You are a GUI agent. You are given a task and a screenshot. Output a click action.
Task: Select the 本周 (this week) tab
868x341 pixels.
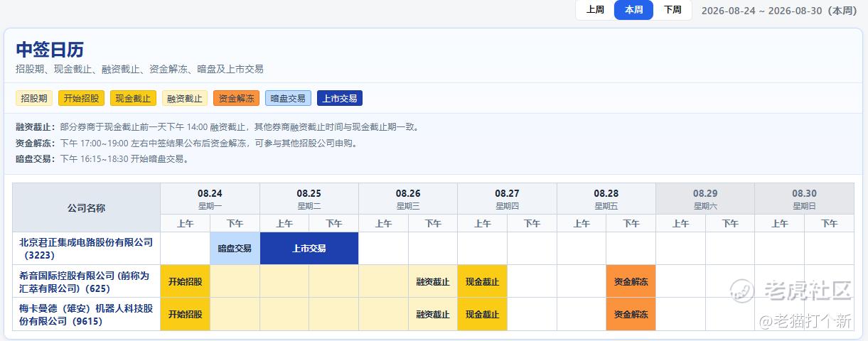tap(633, 10)
